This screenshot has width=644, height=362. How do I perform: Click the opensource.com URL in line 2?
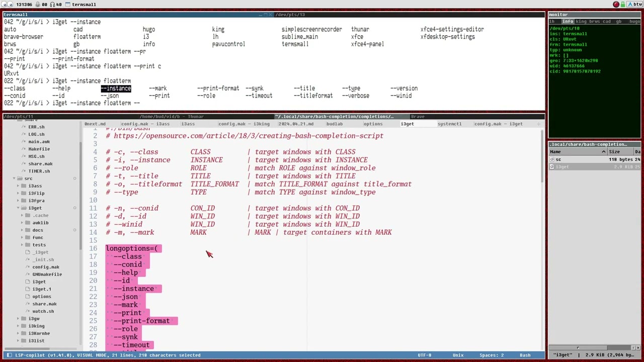[248, 136]
